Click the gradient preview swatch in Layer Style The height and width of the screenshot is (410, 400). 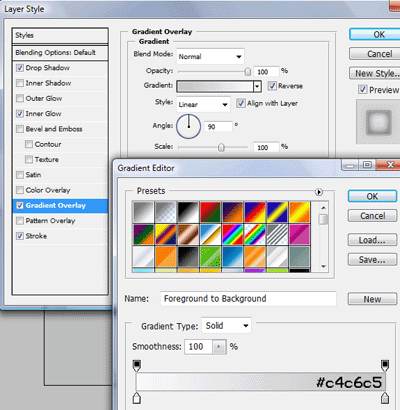coord(215,86)
